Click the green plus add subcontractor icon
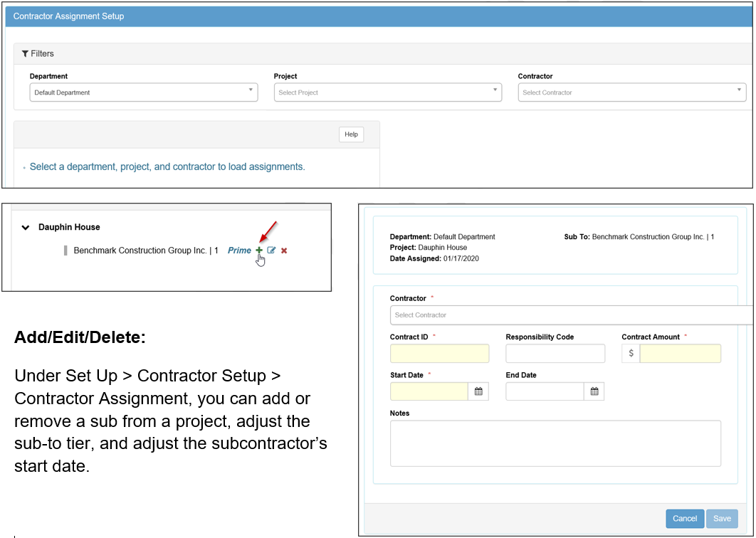Image resolution: width=756 pixels, height=538 pixels. pos(259,250)
